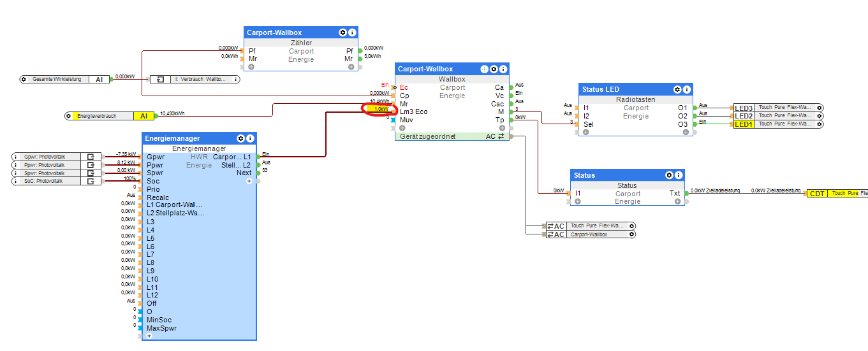This screenshot has height=351, width=868.
Task: Click the move icon on Carport-Wallbox Wallbox block
Action: (484, 69)
